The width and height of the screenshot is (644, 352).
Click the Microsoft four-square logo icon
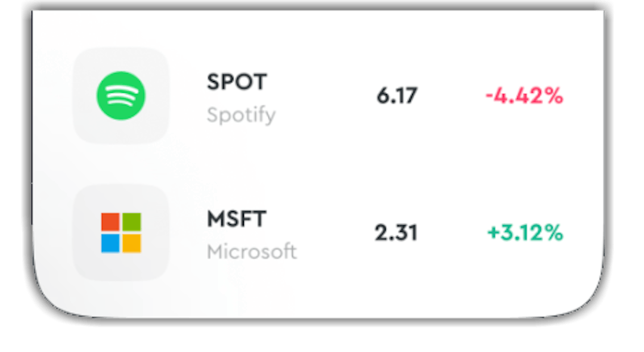pos(121,232)
